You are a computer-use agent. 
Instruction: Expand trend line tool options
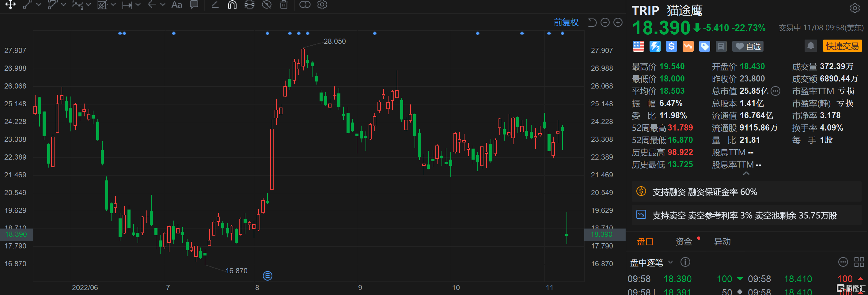click(x=38, y=5)
